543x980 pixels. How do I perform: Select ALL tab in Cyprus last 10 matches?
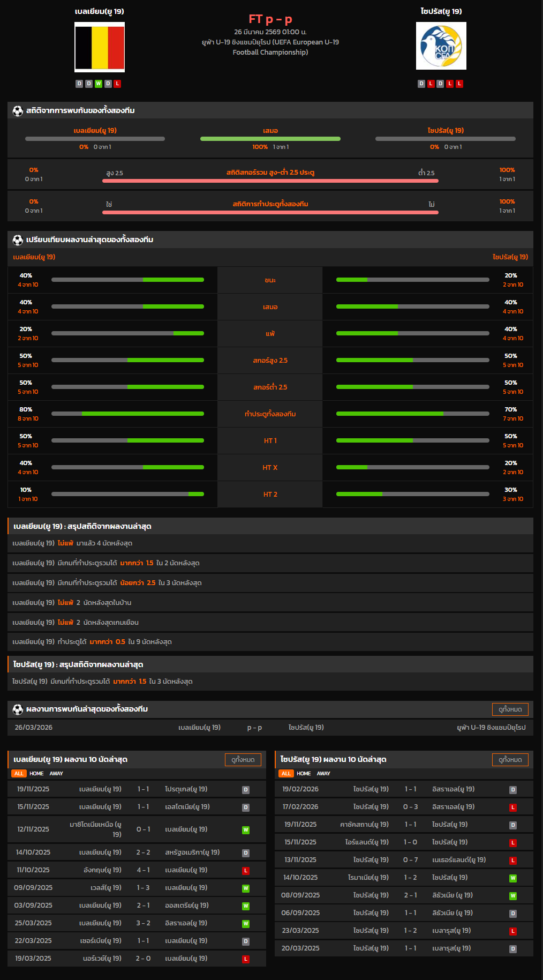pos(286,774)
